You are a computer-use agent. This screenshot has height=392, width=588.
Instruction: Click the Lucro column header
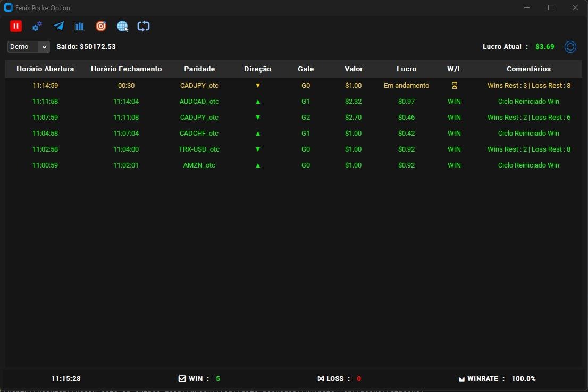(406, 69)
